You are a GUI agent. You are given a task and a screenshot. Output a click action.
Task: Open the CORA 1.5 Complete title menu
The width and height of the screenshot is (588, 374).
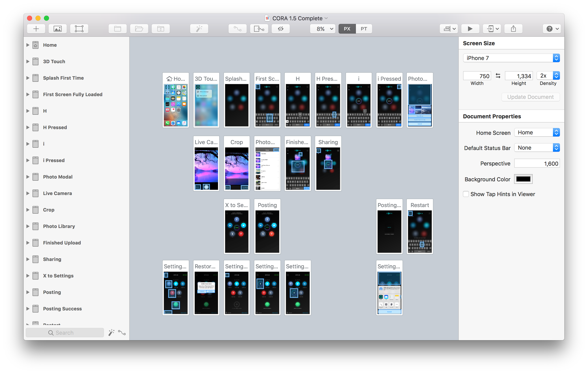tap(297, 18)
